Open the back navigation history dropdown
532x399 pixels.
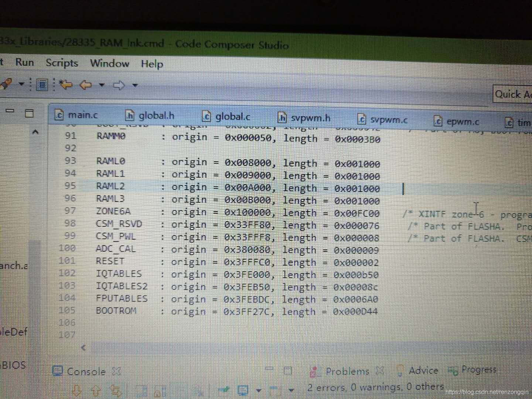(102, 85)
